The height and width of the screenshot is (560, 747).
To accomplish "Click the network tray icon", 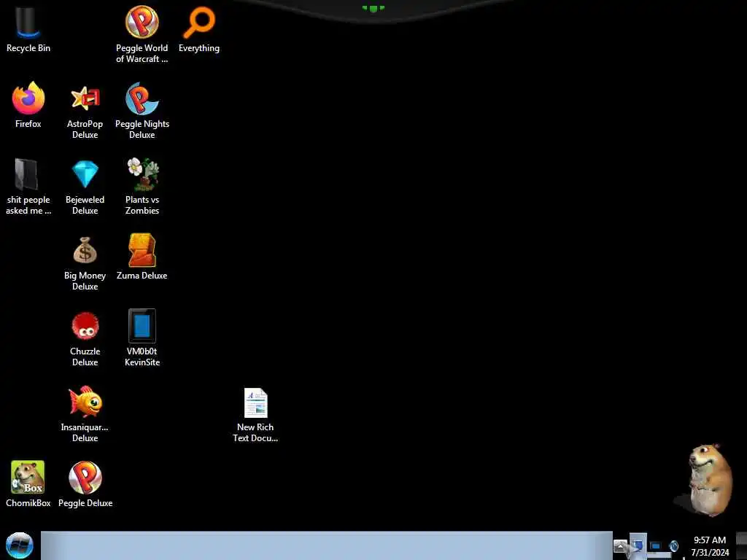I will tap(638, 545).
